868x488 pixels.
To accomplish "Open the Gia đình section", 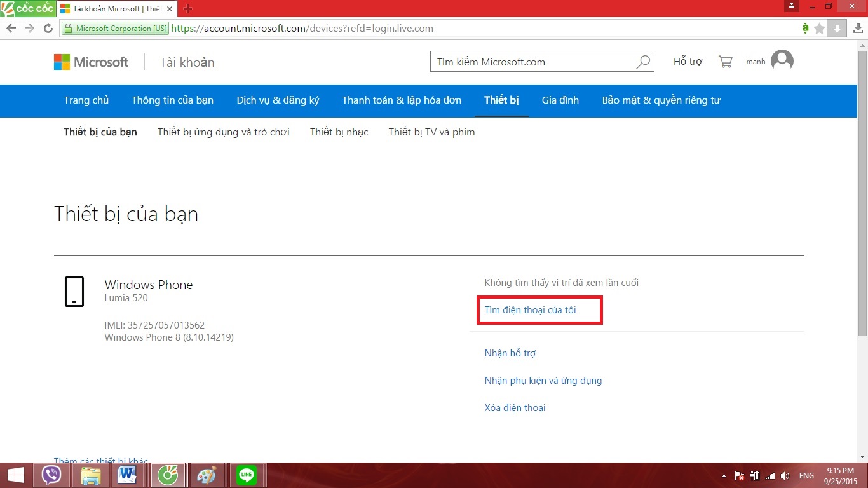I will (560, 100).
